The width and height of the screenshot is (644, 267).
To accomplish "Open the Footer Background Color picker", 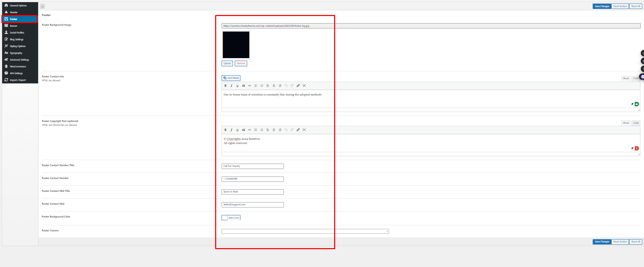I will pyautogui.click(x=231, y=218).
